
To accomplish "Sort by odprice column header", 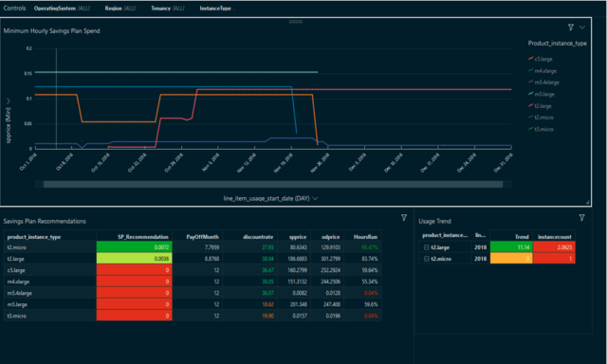I will (326, 237).
